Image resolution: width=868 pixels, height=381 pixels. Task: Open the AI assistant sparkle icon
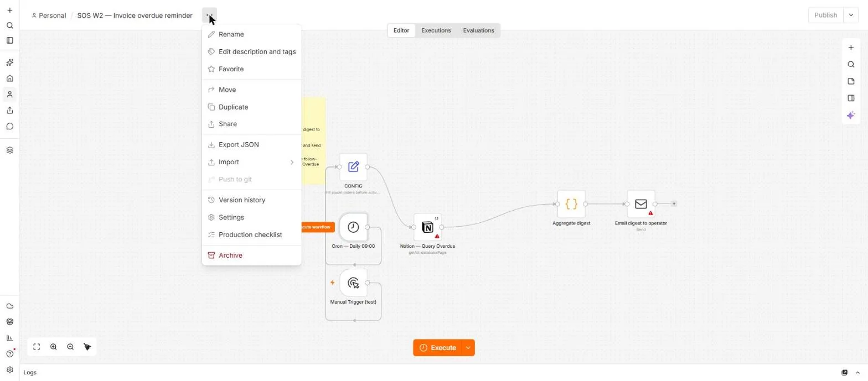[851, 115]
